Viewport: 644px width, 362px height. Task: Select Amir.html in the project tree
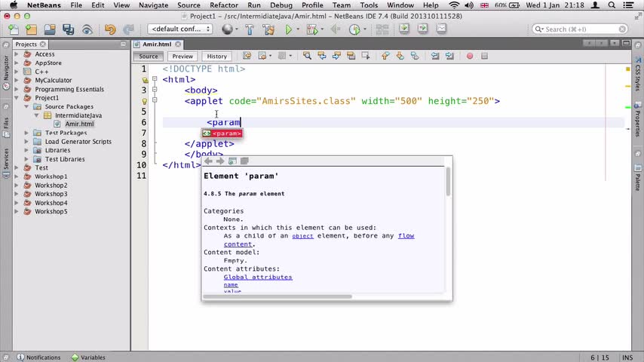[x=79, y=124]
